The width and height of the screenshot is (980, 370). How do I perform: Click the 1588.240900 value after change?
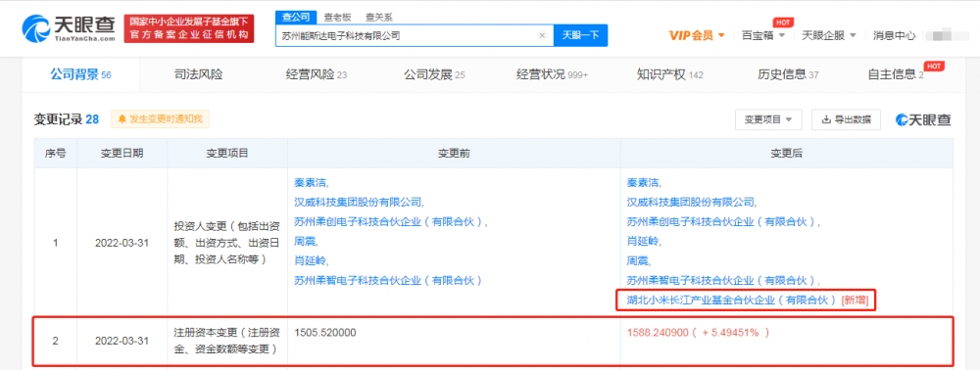699,333
